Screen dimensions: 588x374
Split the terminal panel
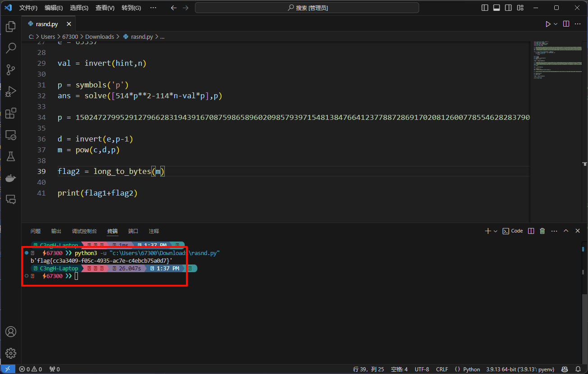[x=531, y=231]
